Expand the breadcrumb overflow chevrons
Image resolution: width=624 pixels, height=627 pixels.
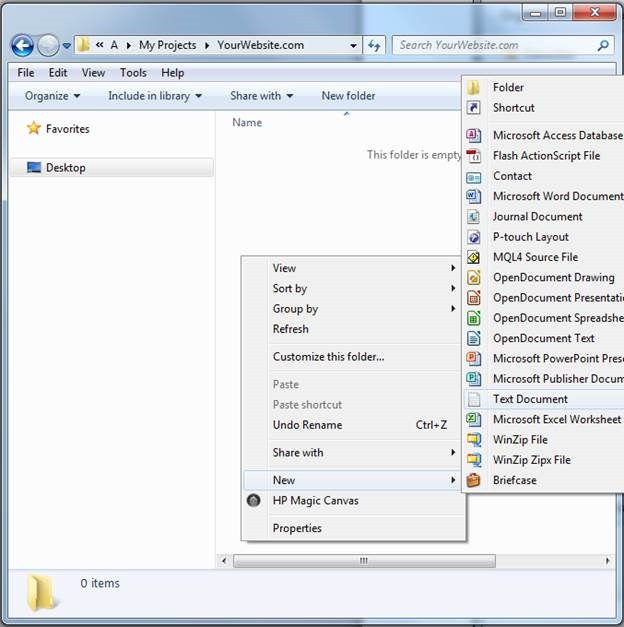click(x=100, y=45)
